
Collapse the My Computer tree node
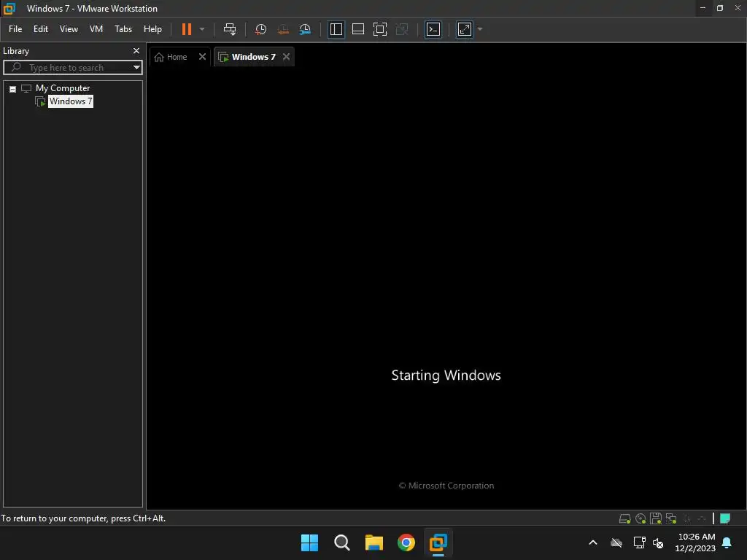(x=13, y=89)
